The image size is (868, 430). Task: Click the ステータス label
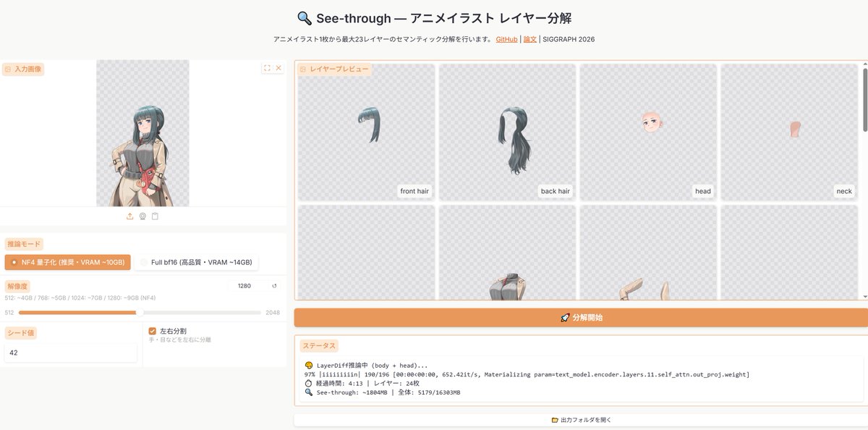pyautogui.click(x=319, y=346)
